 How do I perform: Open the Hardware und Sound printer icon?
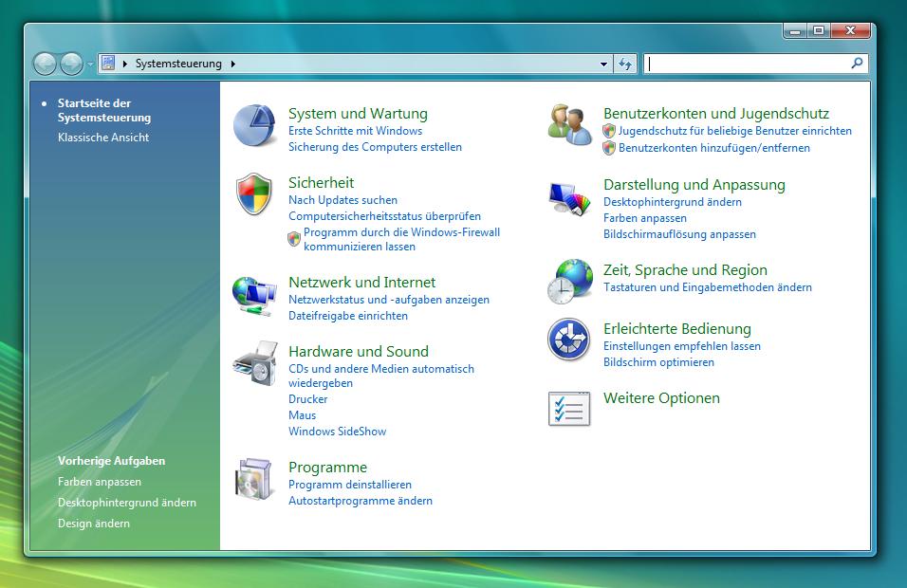[x=255, y=363]
